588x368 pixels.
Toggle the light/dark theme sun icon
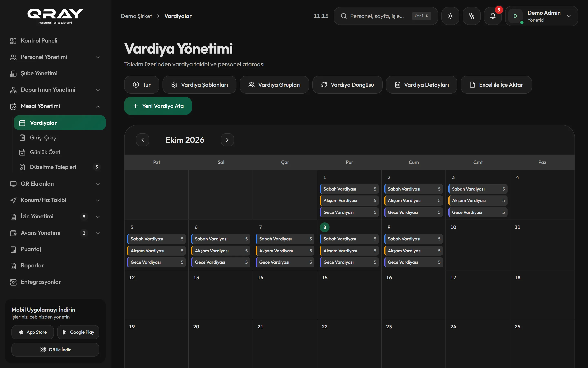pos(450,16)
